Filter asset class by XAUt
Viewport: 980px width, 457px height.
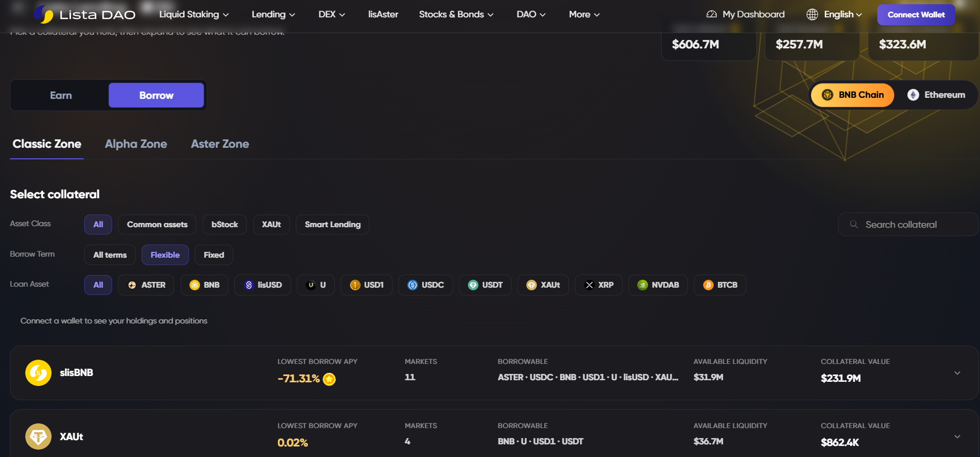point(272,225)
